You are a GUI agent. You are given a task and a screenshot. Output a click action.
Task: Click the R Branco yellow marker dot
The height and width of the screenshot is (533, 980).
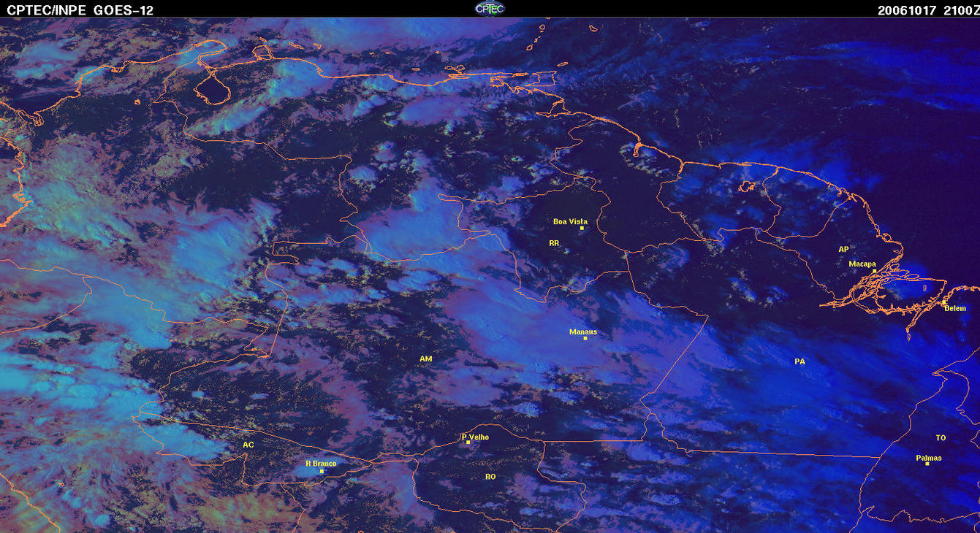point(322,471)
